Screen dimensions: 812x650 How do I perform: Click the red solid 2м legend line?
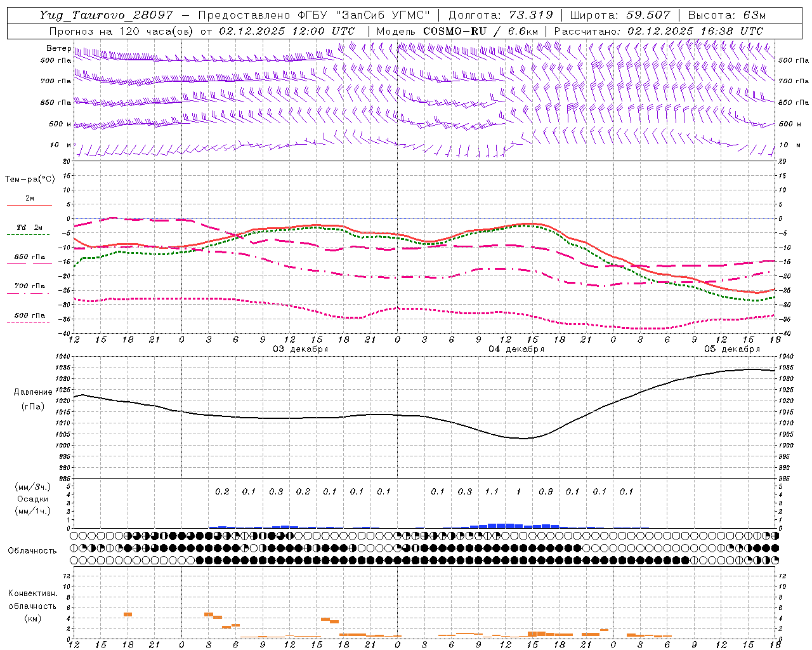29,205
